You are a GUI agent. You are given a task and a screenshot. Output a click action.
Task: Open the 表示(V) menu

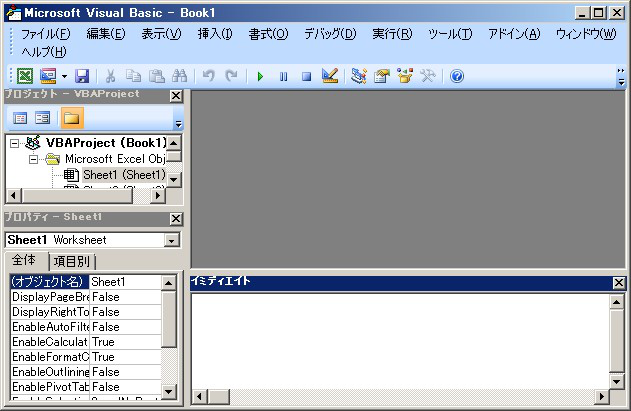[161, 34]
